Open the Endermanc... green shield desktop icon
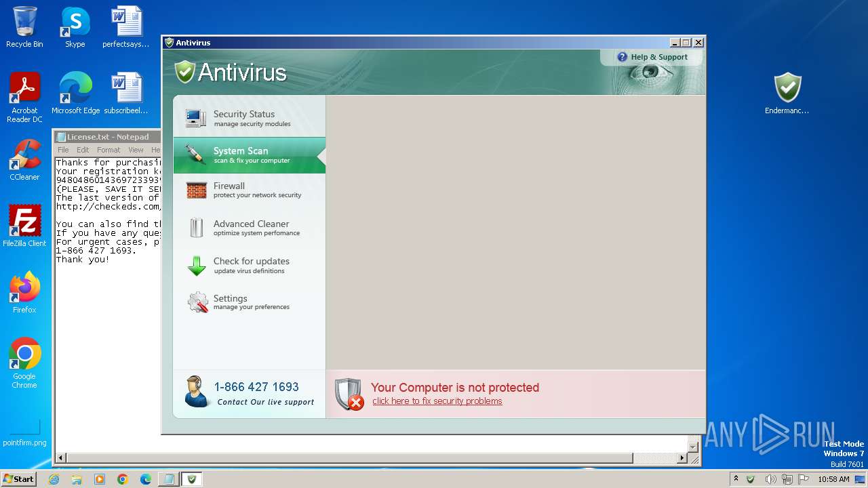Viewport: 868px width, 488px height. coord(787,94)
